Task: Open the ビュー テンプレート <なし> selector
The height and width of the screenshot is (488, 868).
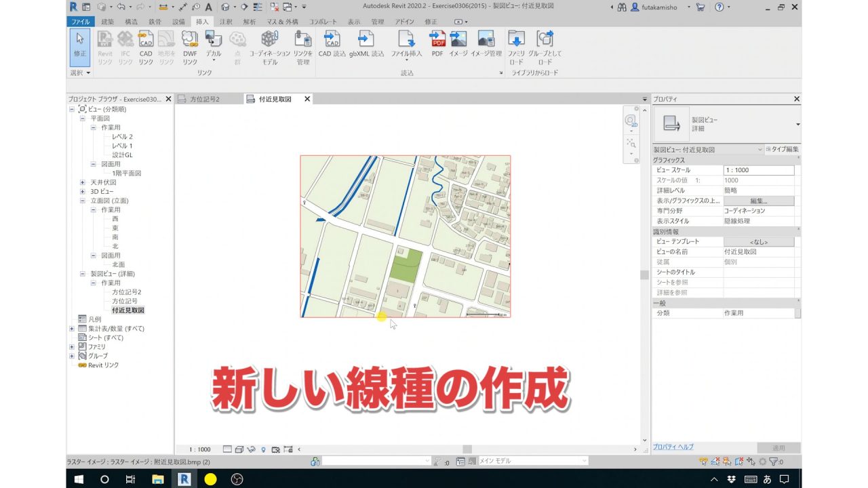Action: pos(759,241)
